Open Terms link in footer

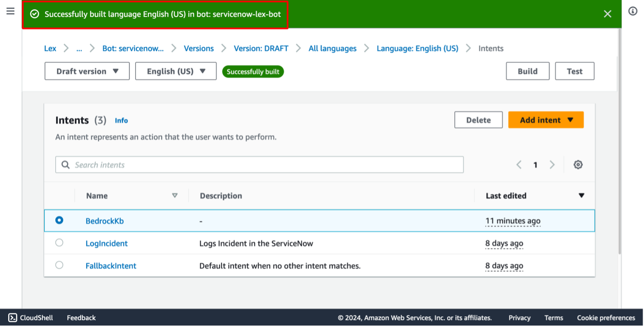tap(554, 318)
